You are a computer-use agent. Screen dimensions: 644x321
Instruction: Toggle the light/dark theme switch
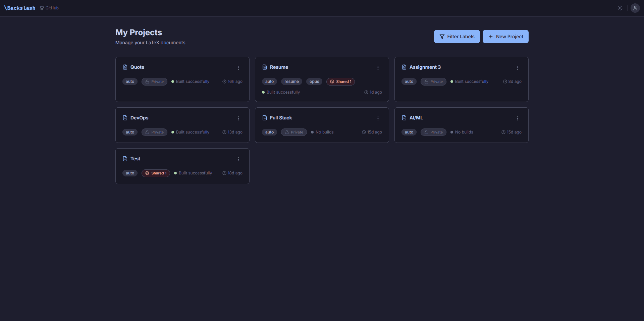620,8
